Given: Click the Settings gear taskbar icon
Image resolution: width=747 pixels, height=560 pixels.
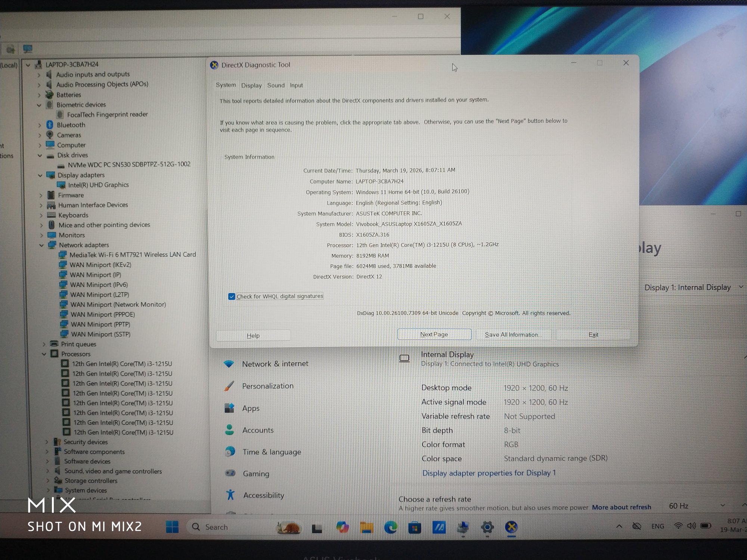Looking at the screenshot, I should [487, 527].
